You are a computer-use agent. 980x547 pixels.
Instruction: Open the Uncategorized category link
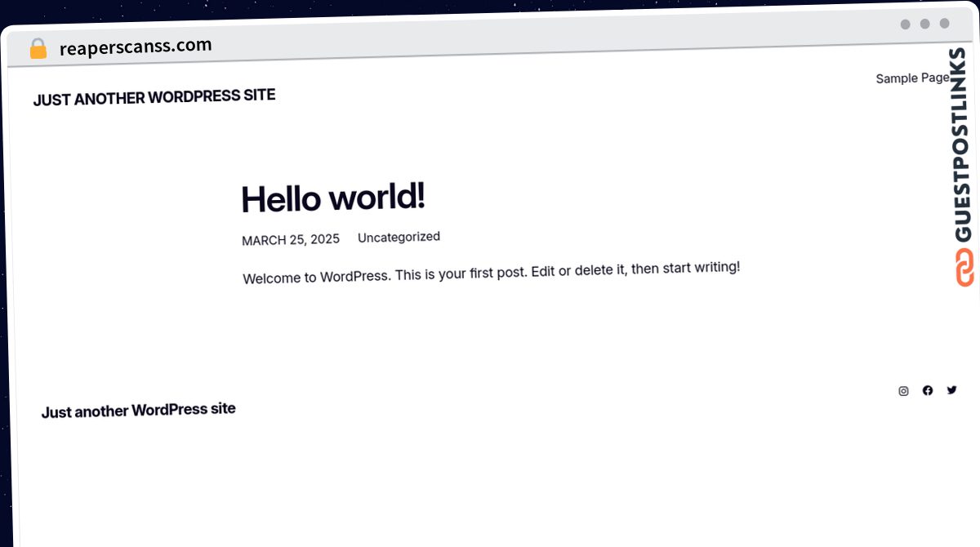tap(399, 238)
